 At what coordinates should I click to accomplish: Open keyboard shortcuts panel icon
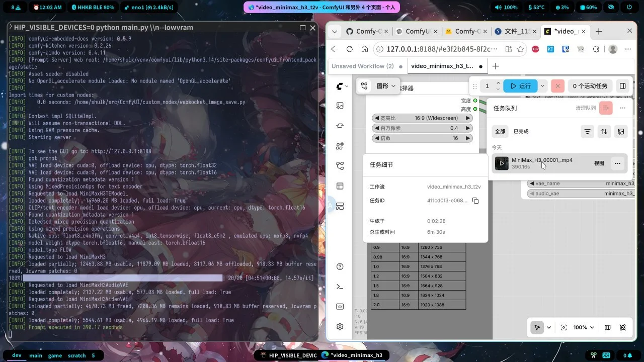(x=340, y=307)
